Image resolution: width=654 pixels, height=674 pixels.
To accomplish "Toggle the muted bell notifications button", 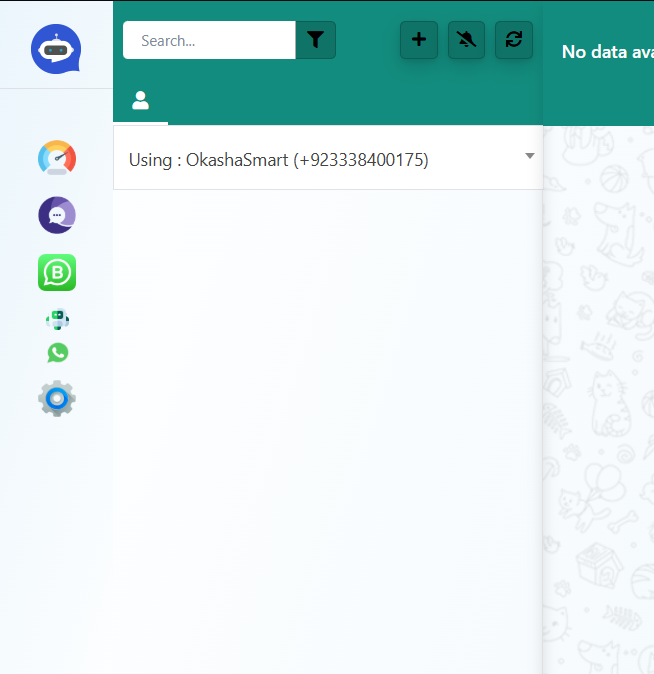I will tap(467, 40).
